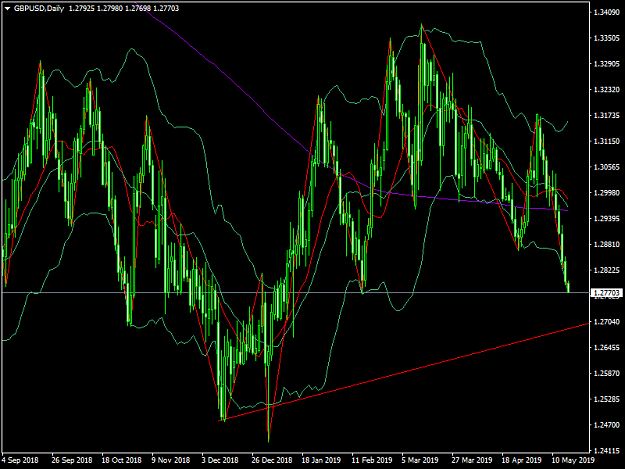Image resolution: width=625 pixels, height=469 pixels.
Task: Click the 11 Feb 2019 date label
Action: 372,460
